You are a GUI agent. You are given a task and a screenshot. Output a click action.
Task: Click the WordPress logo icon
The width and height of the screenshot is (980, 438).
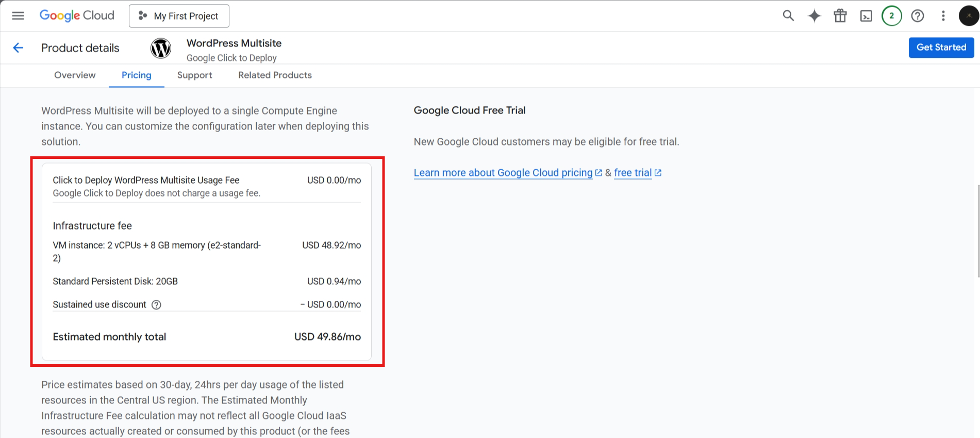[161, 48]
